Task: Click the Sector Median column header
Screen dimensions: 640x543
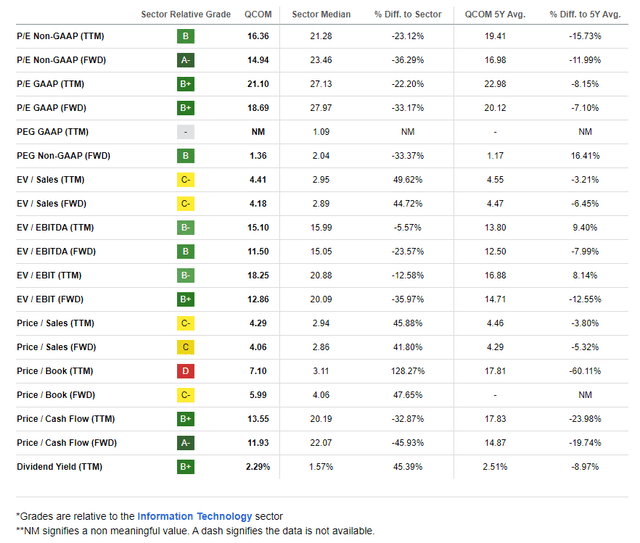Action: click(x=321, y=14)
